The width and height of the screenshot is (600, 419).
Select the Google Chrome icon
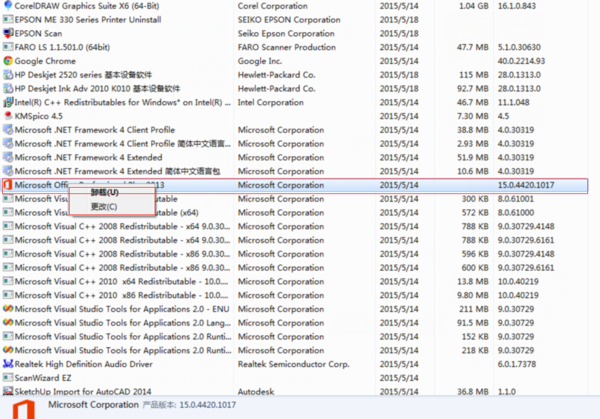coord(8,61)
